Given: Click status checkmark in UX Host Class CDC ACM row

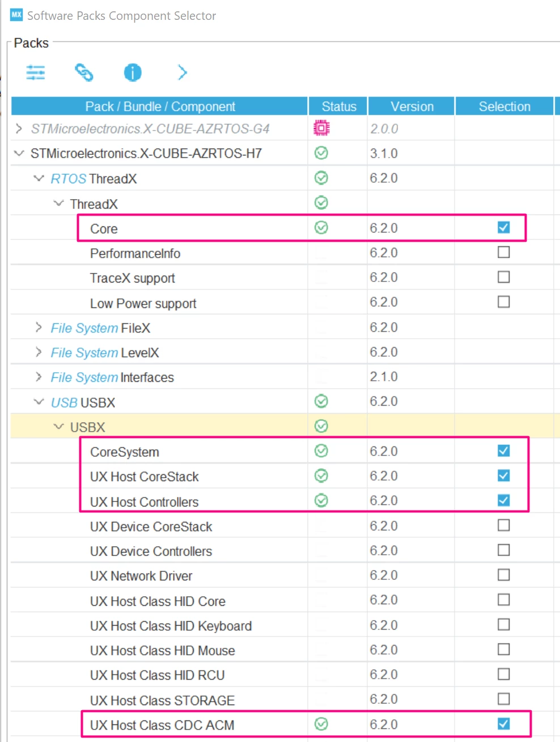Looking at the screenshot, I should [x=321, y=724].
